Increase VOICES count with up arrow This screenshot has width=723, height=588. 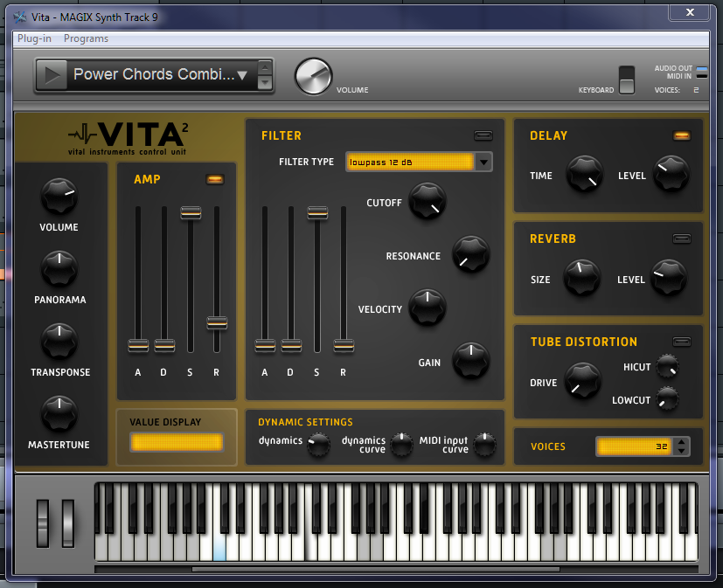tap(682, 442)
